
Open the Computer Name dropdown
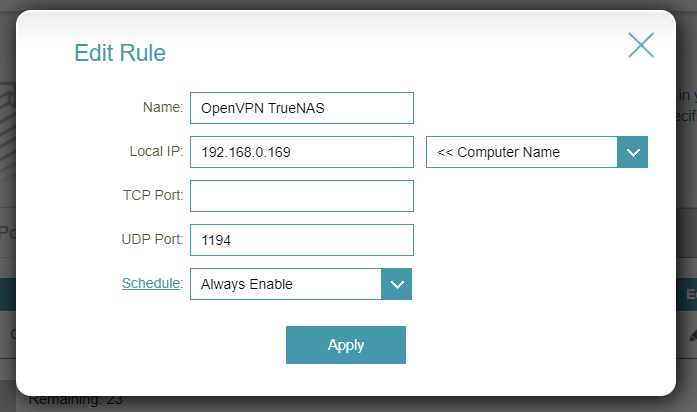coord(537,152)
